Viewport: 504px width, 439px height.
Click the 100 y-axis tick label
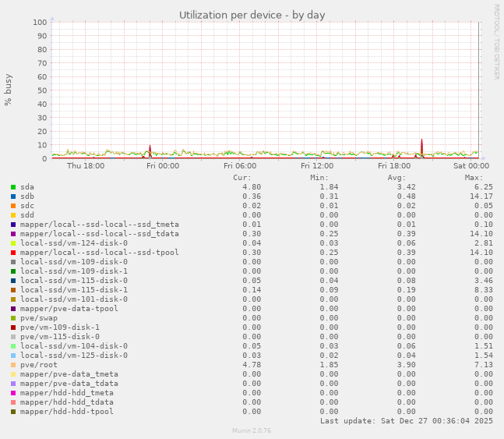[40, 22]
